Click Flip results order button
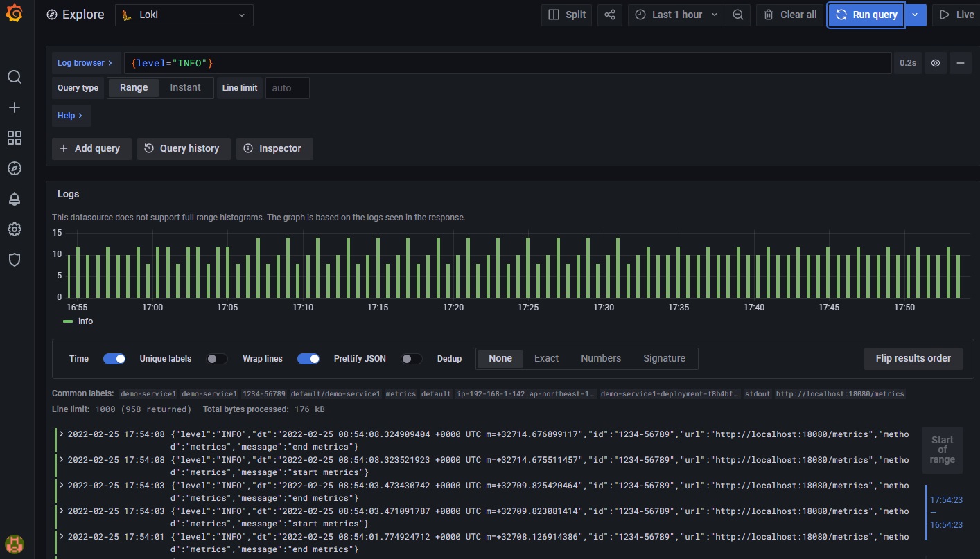The height and width of the screenshot is (559, 980). point(913,358)
